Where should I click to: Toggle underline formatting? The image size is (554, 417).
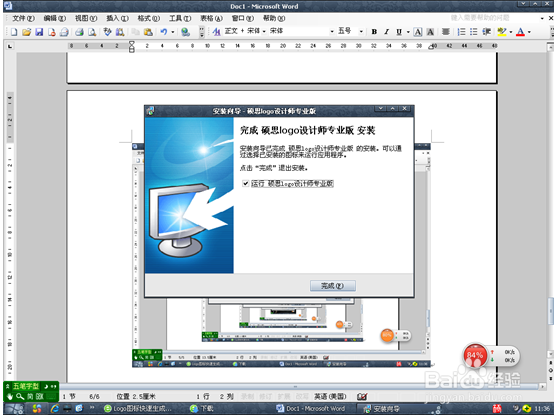[x=399, y=32]
